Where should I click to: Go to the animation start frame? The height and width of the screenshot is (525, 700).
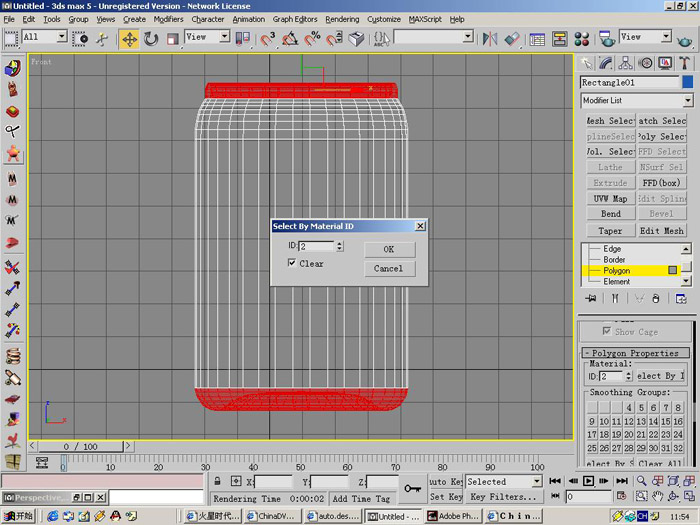click(555, 481)
